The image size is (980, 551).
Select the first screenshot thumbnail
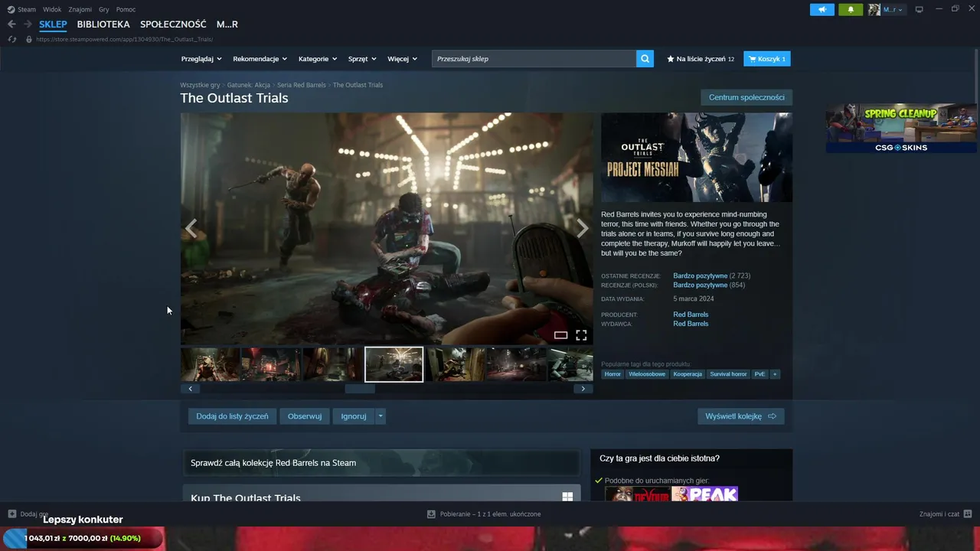click(x=210, y=364)
